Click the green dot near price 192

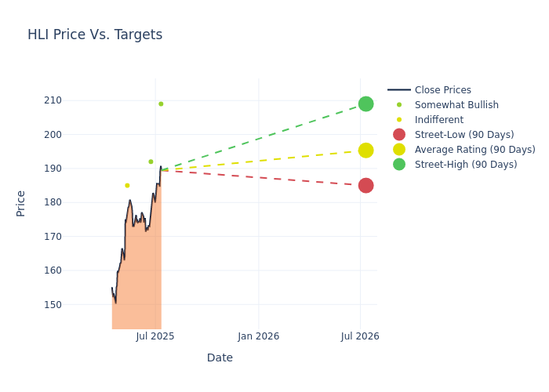click(x=151, y=162)
